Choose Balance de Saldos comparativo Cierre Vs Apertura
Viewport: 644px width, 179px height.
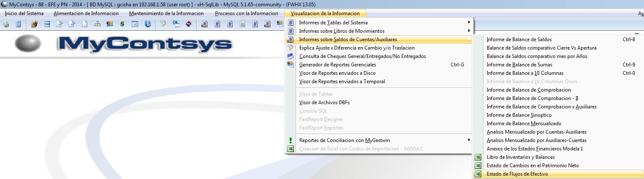coord(558,48)
